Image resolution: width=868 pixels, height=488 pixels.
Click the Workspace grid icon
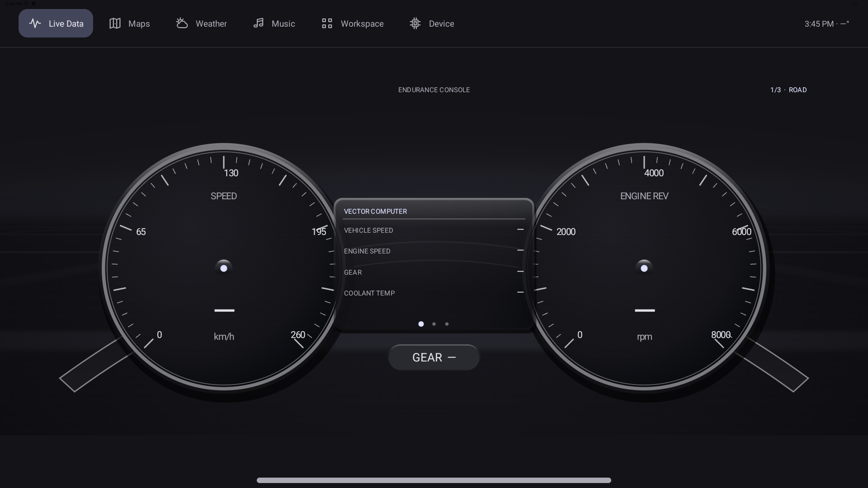click(x=327, y=23)
